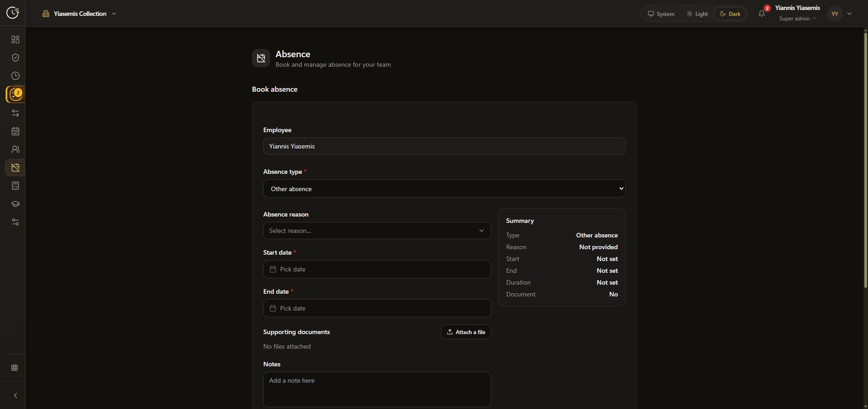Open the calendar icon in sidebar

(15, 131)
